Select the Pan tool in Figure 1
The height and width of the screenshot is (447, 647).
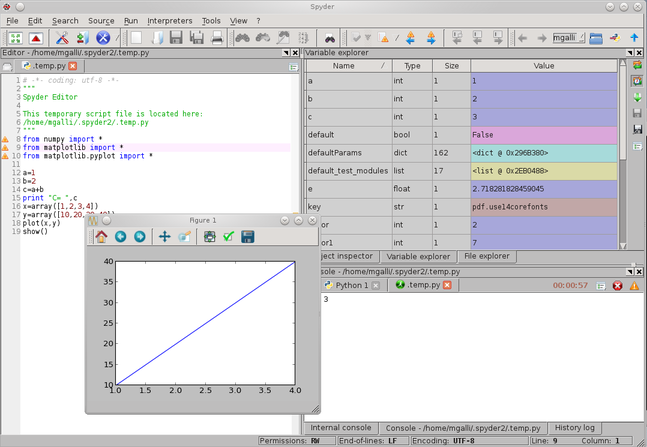tap(165, 237)
